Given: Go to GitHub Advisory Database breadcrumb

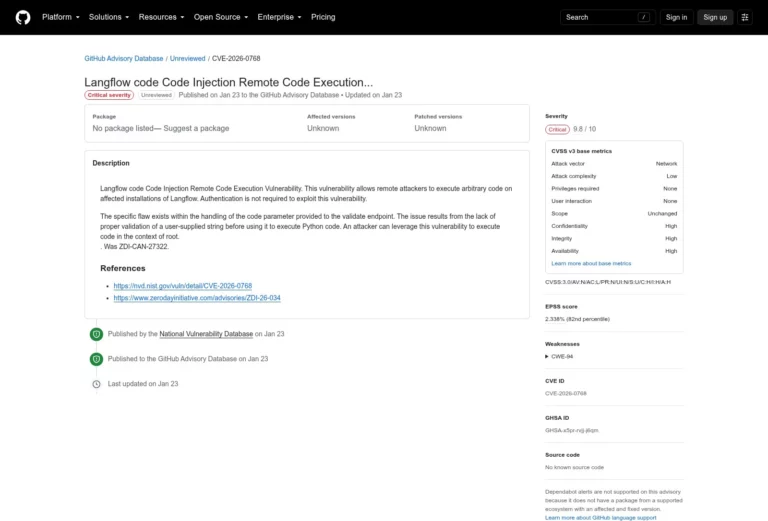Looking at the screenshot, I should pos(123,58).
